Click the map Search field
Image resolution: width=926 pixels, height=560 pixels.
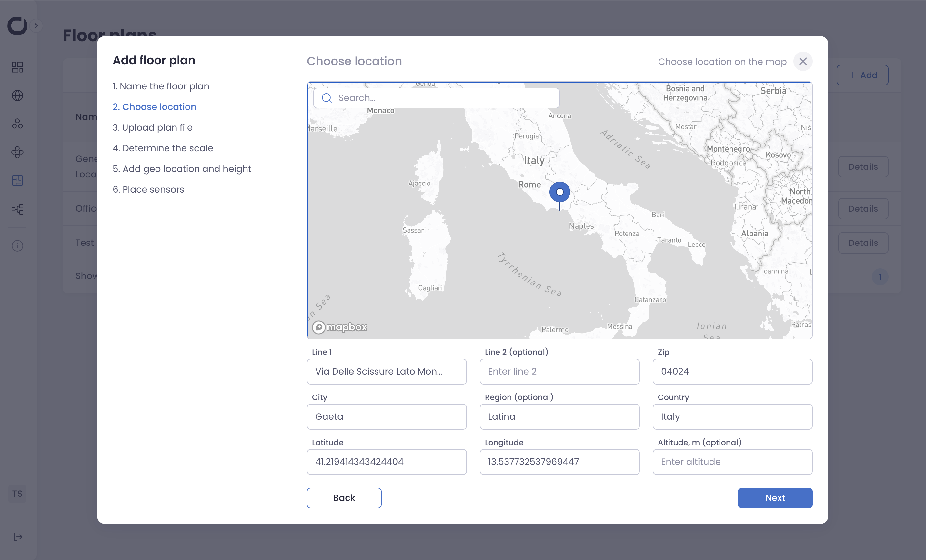coord(436,98)
